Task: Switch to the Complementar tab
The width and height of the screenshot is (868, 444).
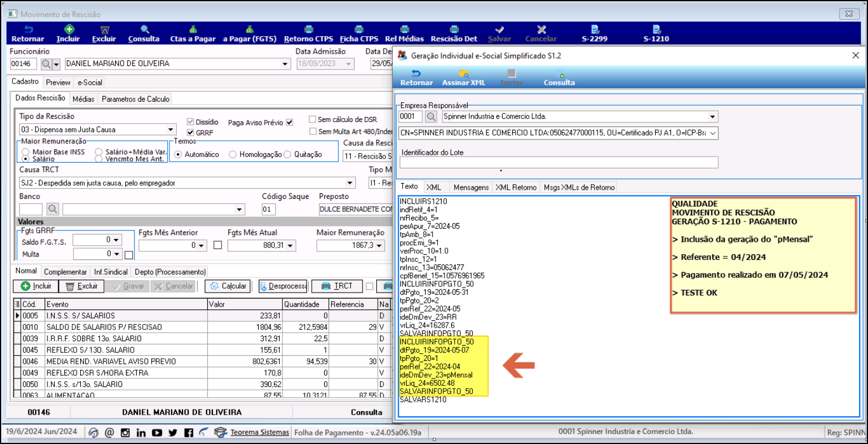Action: tap(66, 272)
